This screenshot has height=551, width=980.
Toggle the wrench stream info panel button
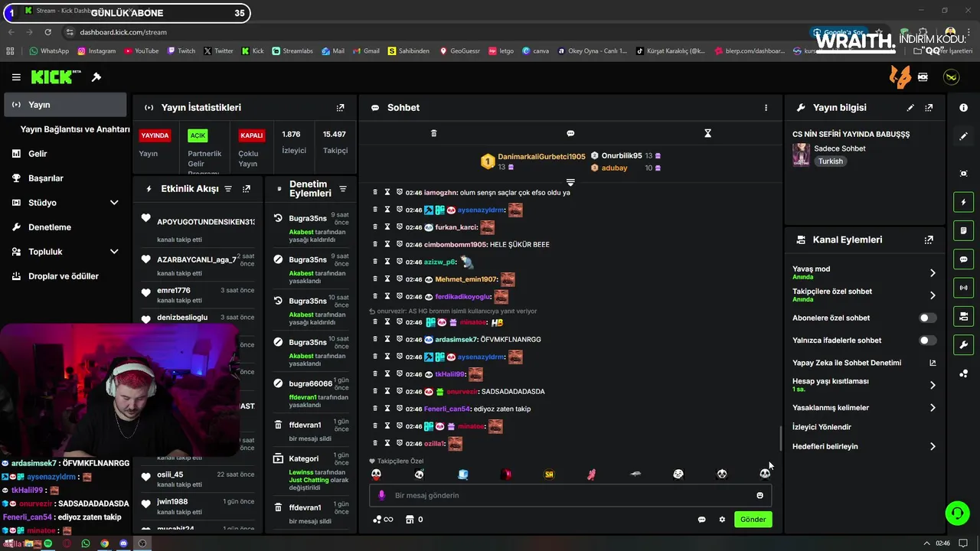point(963,345)
